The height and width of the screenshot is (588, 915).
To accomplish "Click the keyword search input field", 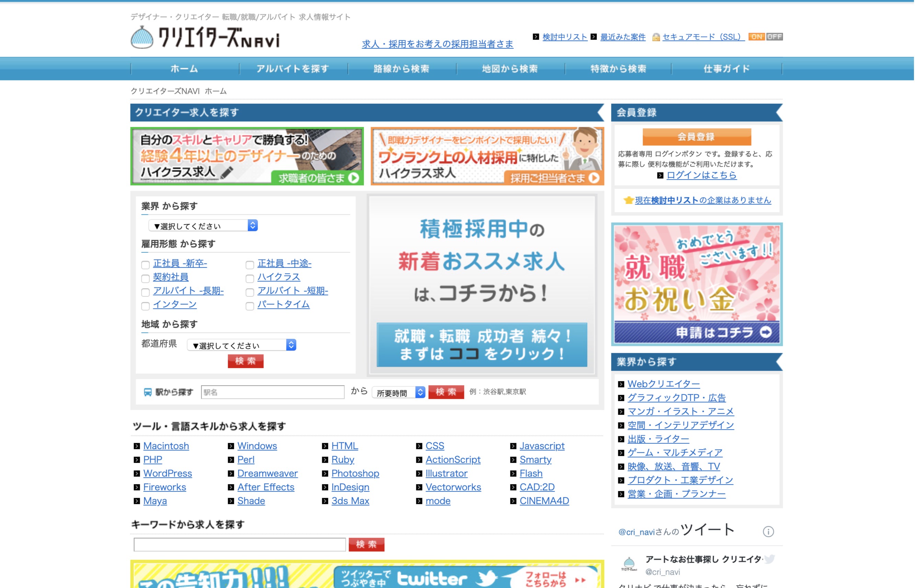I will [x=240, y=544].
